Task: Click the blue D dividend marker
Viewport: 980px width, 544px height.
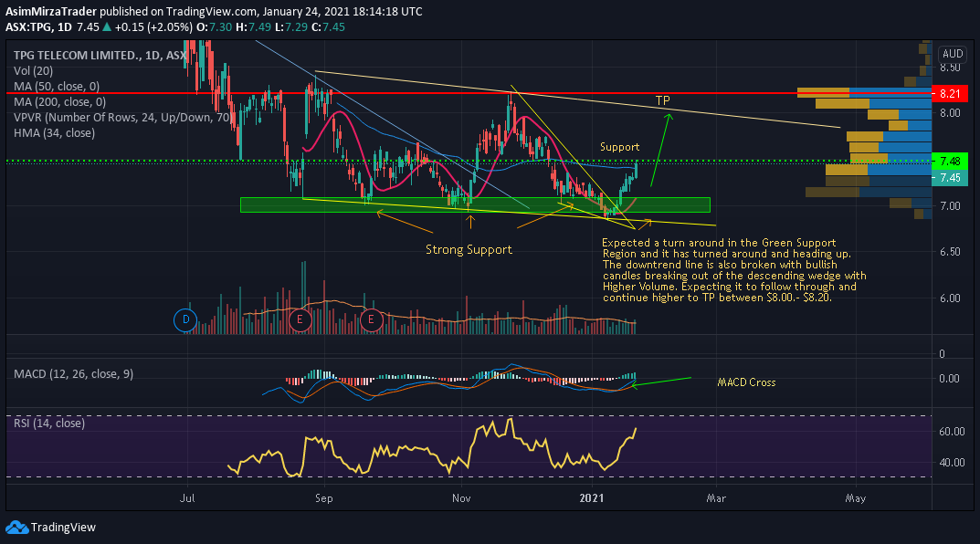Action: pos(185,319)
